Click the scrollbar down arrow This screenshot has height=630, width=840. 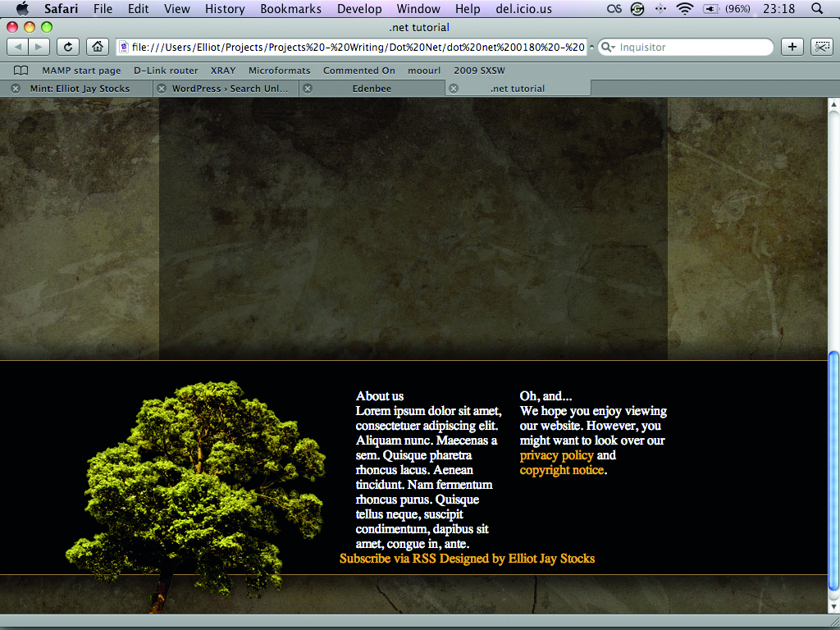[833, 605]
